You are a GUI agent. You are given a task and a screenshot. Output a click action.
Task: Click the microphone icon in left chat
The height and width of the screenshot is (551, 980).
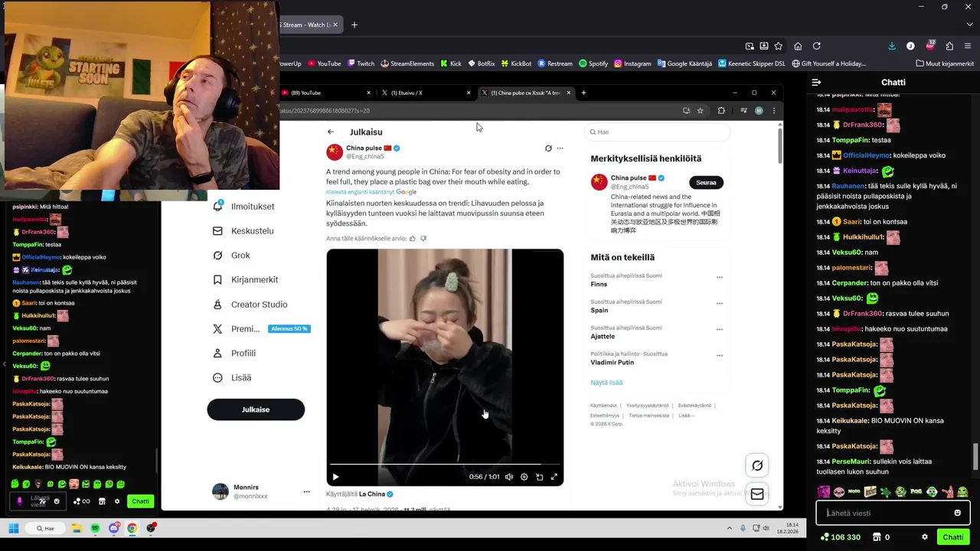tap(20, 501)
